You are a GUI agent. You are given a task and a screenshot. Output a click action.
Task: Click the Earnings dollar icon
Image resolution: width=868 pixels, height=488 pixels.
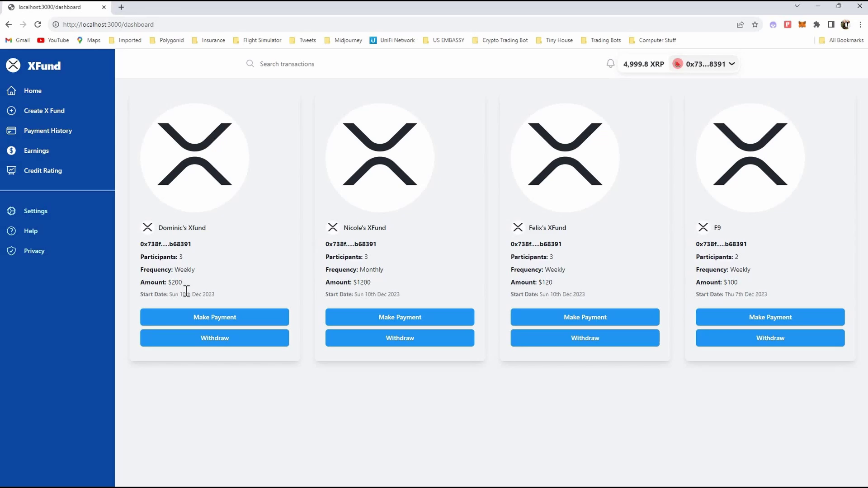point(12,150)
